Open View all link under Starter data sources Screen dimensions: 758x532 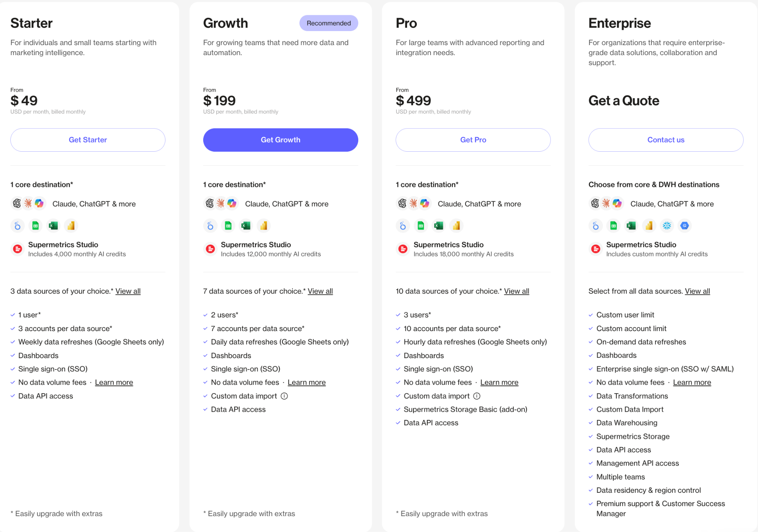click(128, 291)
